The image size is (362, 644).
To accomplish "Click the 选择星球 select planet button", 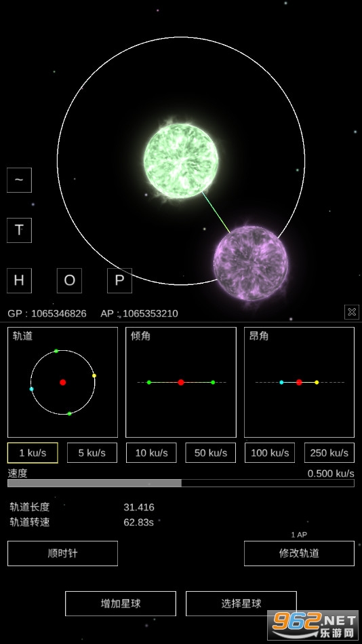I will 241,603.
